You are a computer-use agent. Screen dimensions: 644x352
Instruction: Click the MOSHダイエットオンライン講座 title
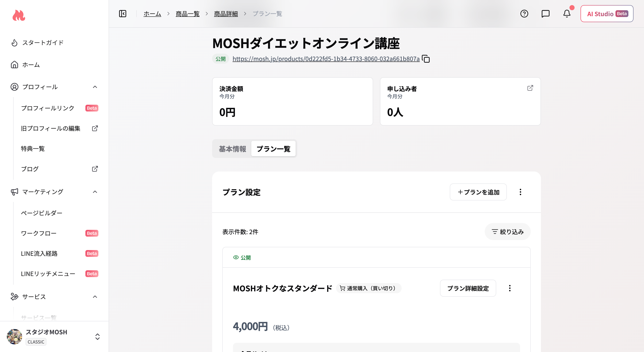coord(306,43)
